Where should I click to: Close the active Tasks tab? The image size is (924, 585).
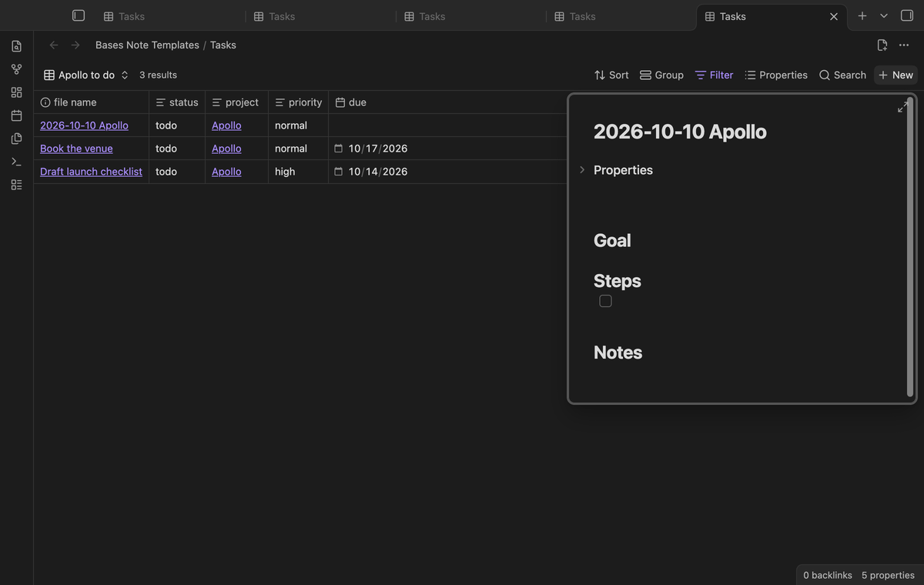834,16
